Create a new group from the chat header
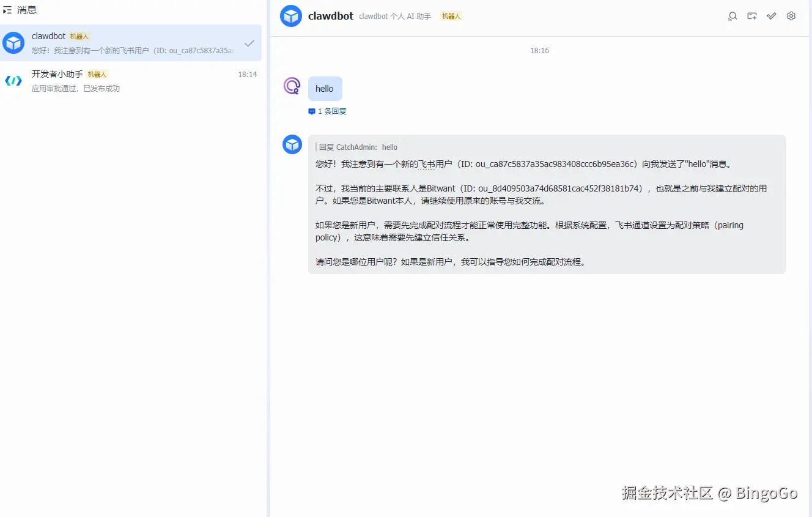The width and height of the screenshot is (812, 517). point(751,16)
